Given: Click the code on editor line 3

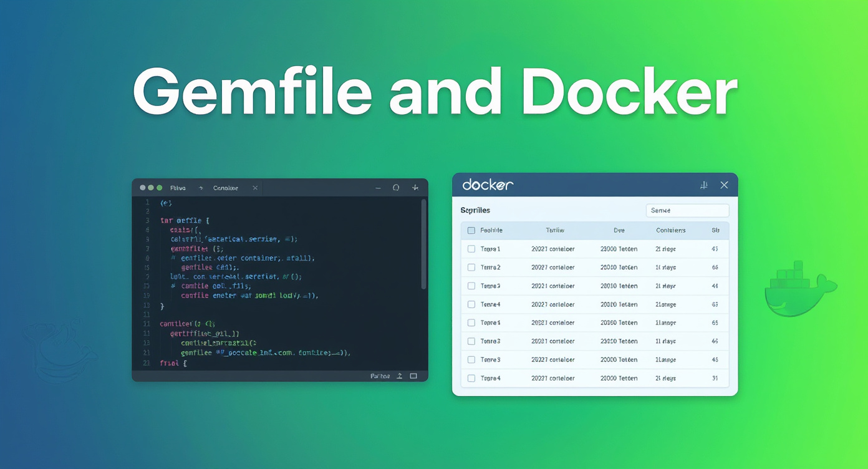Looking at the screenshot, I should [185, 220].
